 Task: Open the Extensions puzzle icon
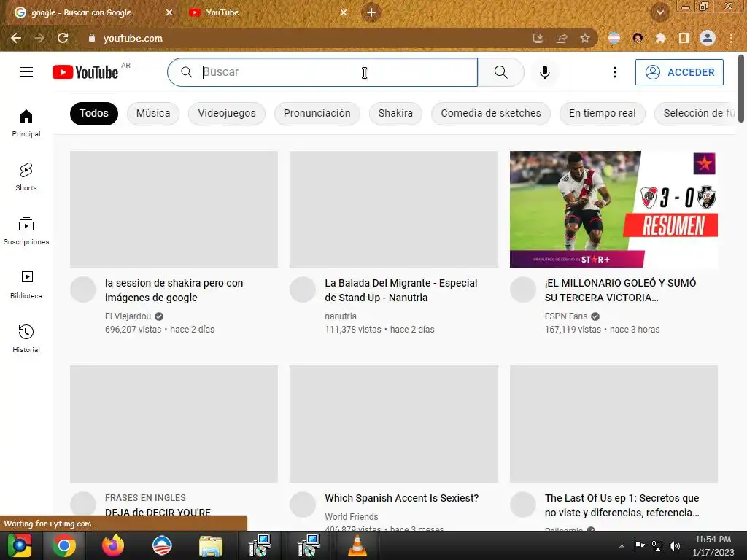tap(660, 38)
